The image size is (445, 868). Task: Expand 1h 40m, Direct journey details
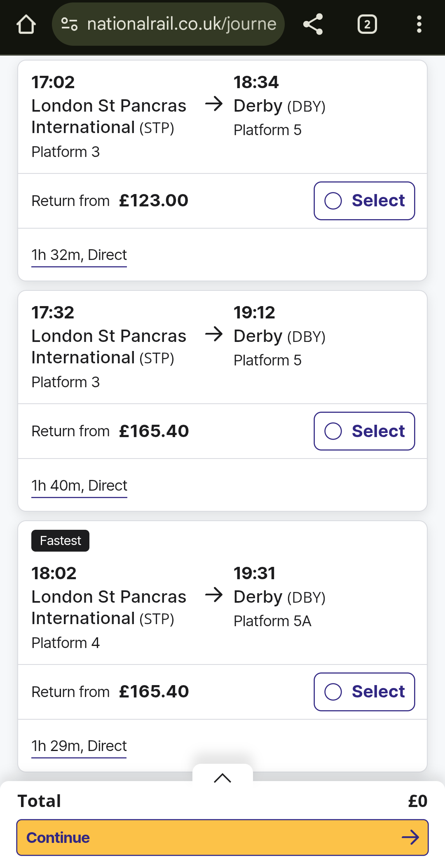[x=79, y=486]
